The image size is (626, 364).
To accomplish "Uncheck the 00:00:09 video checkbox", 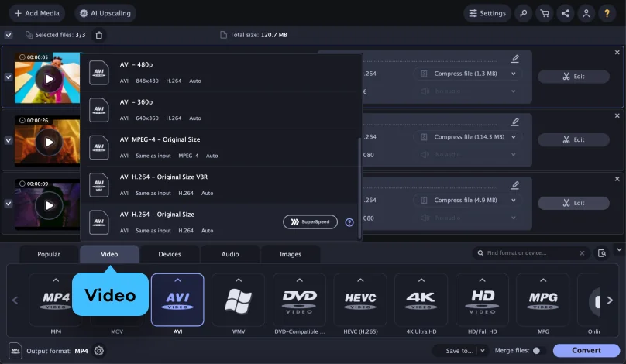I will [x=9, y=204].
